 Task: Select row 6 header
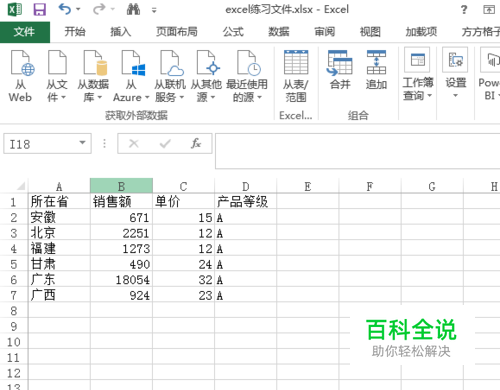pyautogui.click(x=14, y=280)
